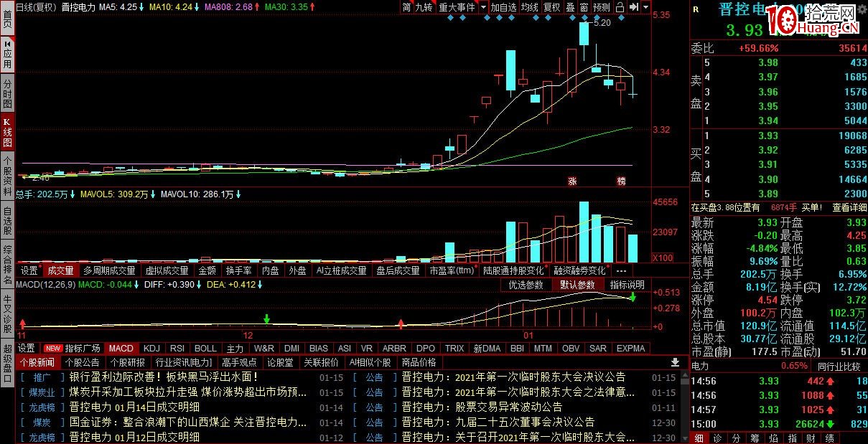Select the MACD indicator tab

point(121,348)
